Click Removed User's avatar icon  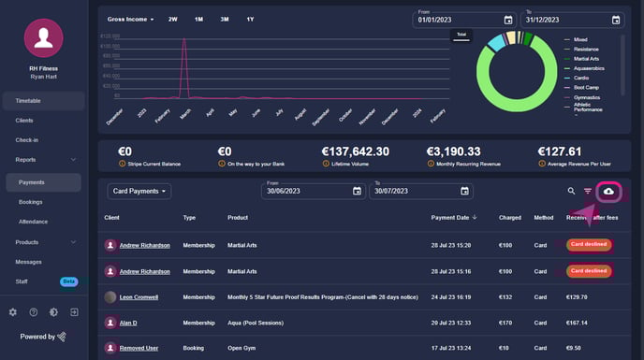tap(110, 348)
